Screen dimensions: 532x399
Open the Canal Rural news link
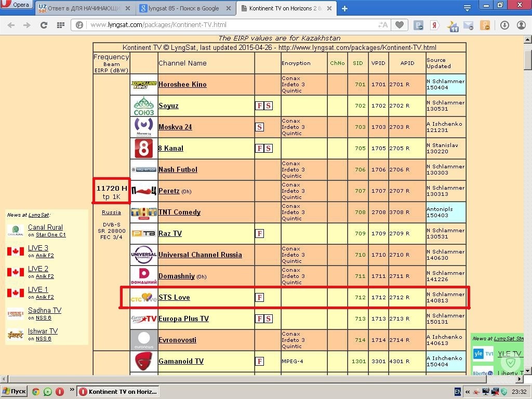(x=45, y=228)
